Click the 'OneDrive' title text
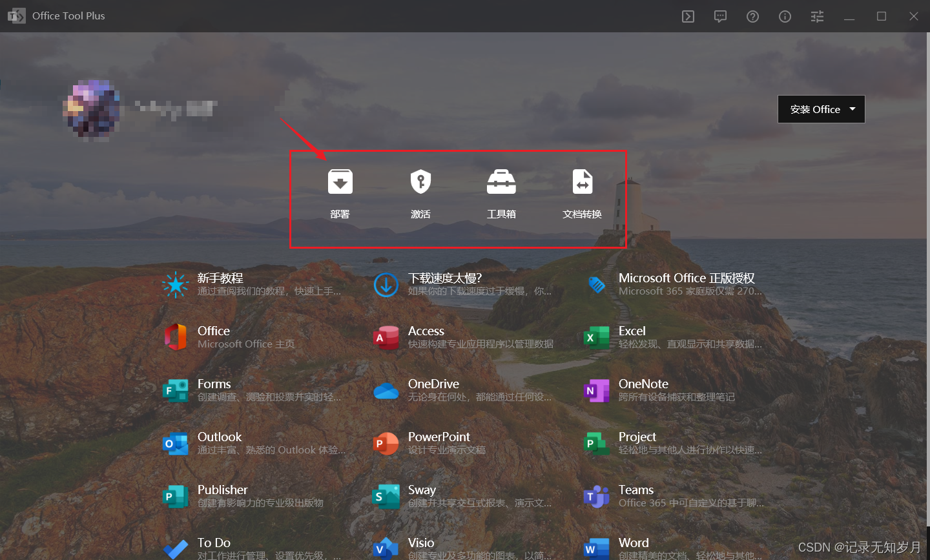 click(x=433, y=384)
